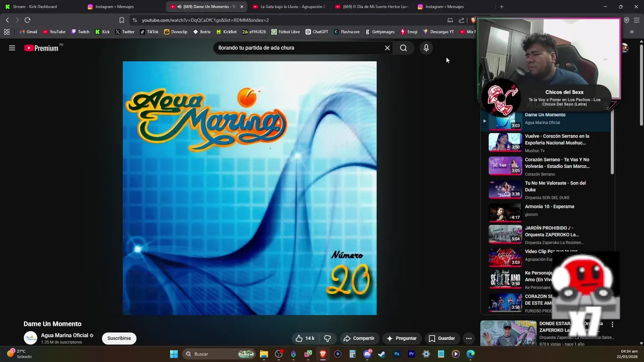The image size is (644, 362).
Task: Open TikTok bookmark
Action: tap(149, 32)
